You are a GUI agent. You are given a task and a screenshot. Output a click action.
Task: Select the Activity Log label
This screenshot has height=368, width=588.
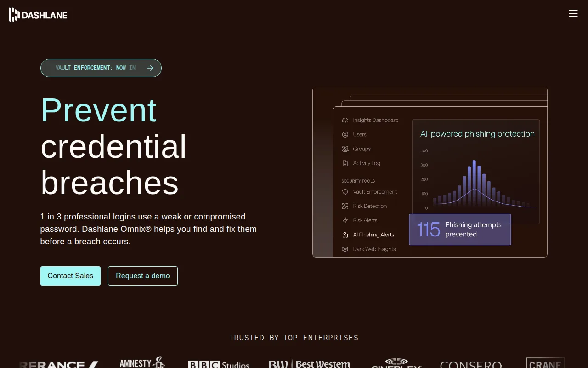[x=367, y=163]
